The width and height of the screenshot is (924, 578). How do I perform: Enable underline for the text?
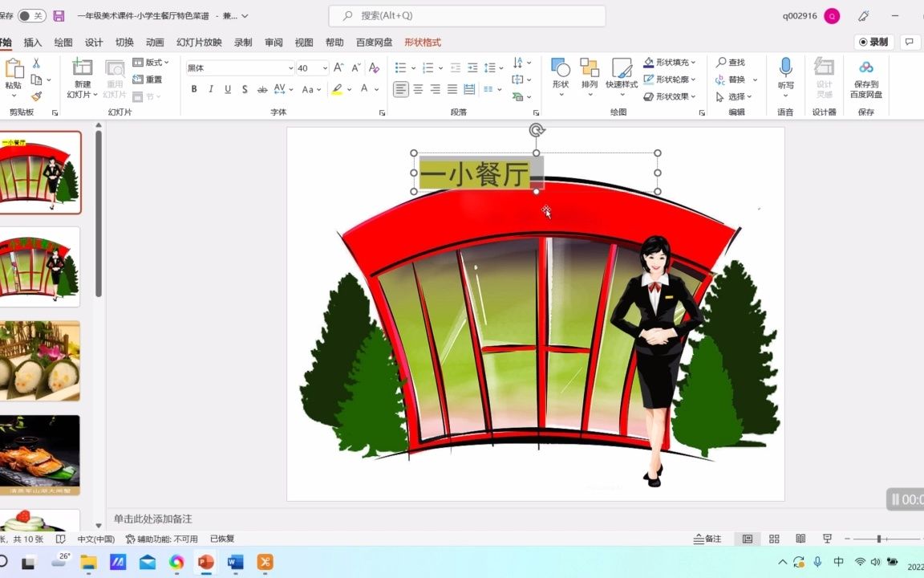[x=227, y=89]
